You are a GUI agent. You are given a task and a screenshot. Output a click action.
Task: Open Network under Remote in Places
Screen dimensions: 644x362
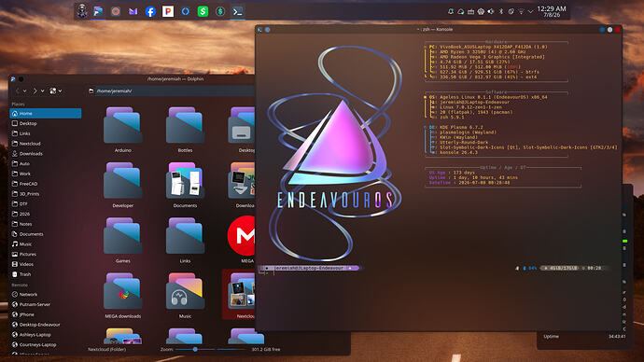point(45,294)
